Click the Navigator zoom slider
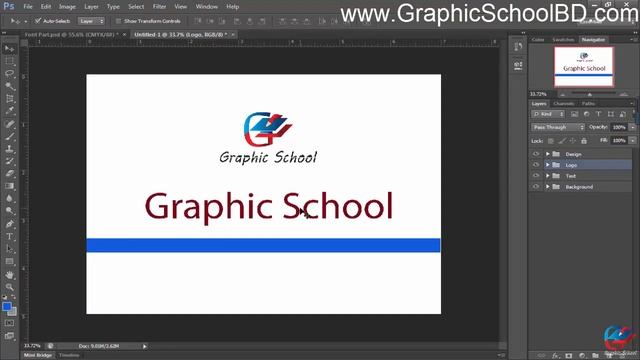This screenshot has height=360, width=640. [589, 94]
